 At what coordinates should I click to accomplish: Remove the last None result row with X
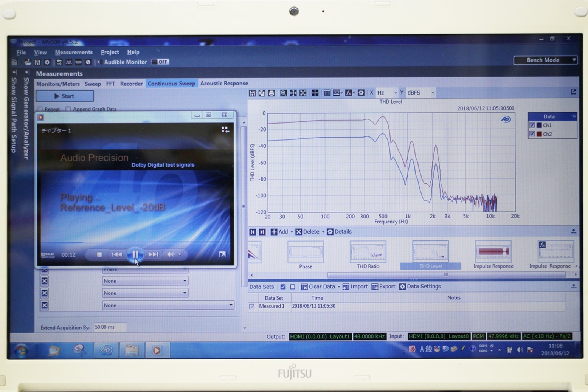45,305
